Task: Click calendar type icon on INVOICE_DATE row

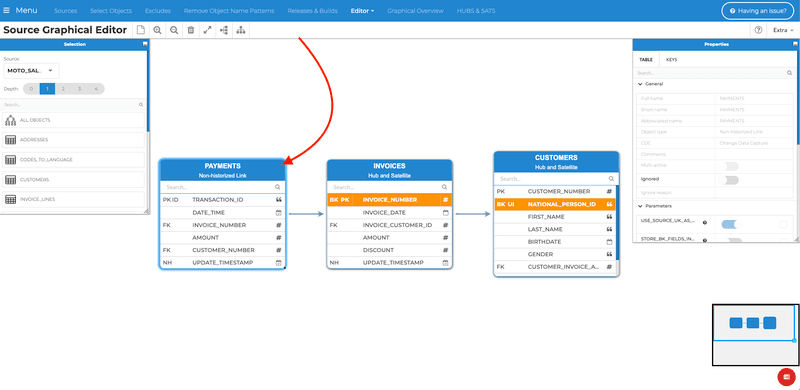Action: (x=445, y=212)
